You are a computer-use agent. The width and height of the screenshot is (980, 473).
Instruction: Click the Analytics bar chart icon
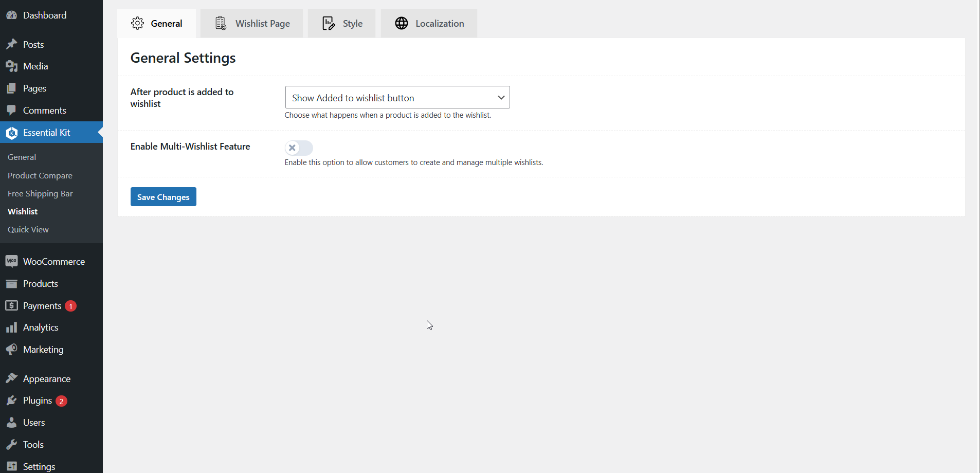coord(11,328)
